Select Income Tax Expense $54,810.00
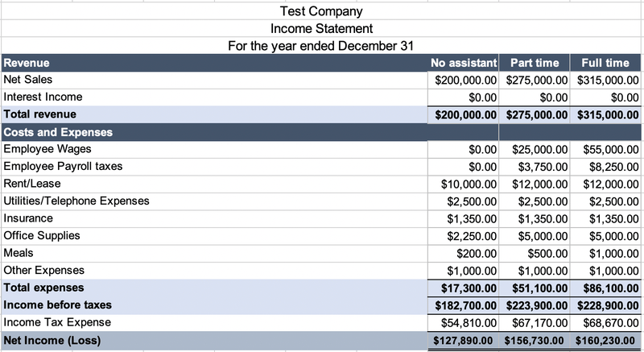 [x=464, y=322]
